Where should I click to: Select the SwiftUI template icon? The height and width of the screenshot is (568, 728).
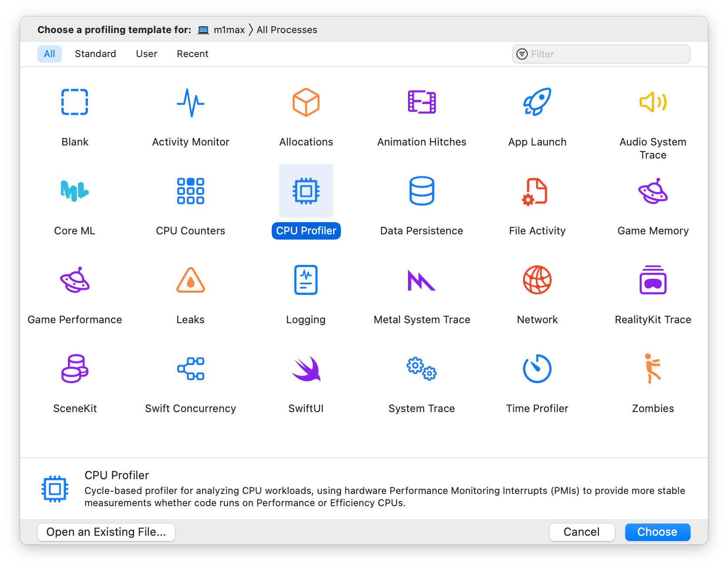[x=306, y=369]
